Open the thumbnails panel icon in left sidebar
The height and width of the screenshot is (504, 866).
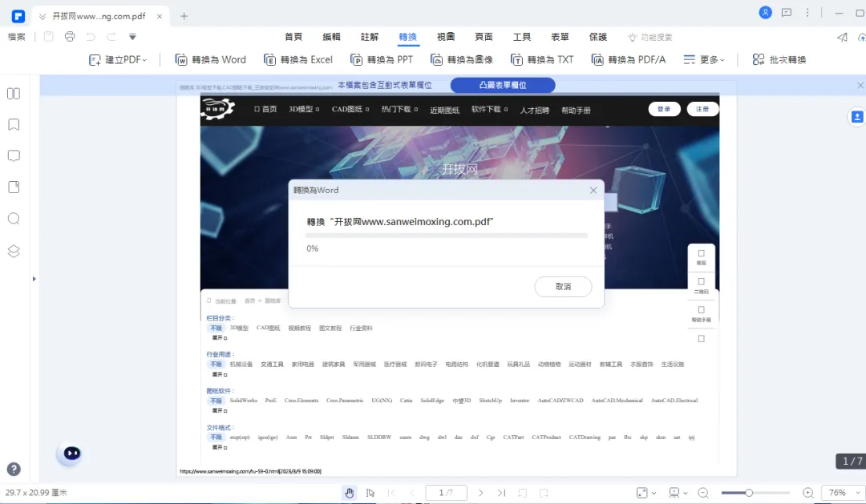(14, 93)
